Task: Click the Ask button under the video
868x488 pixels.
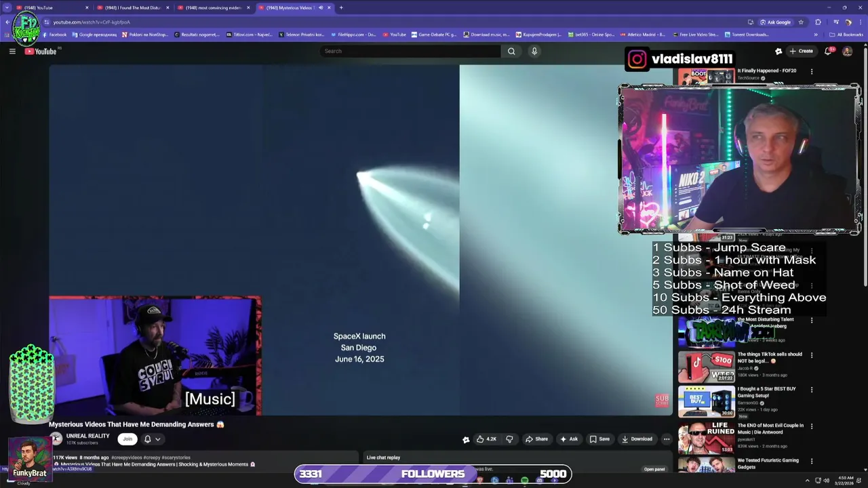Action: (x=569, y=439)
